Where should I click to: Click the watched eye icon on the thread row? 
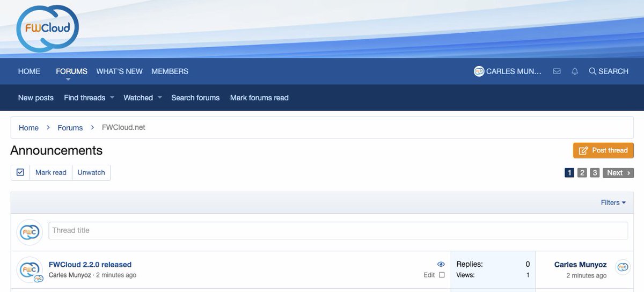click(441, 264)
